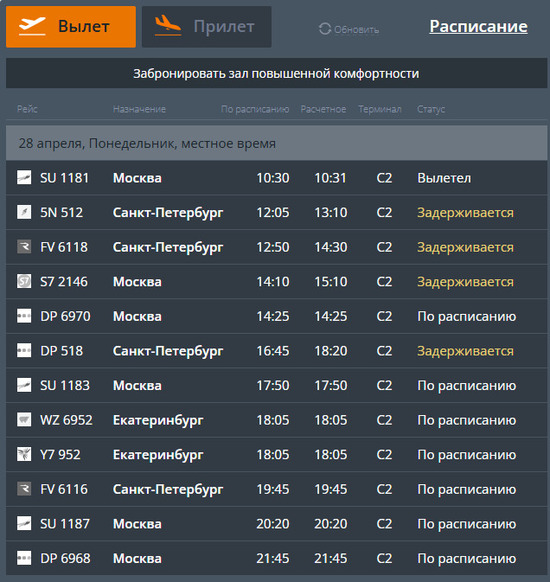The height and width of the screenshot is (582, 550).
Task: Click the airline icon beside SU 1187
Action: (24, 523)
